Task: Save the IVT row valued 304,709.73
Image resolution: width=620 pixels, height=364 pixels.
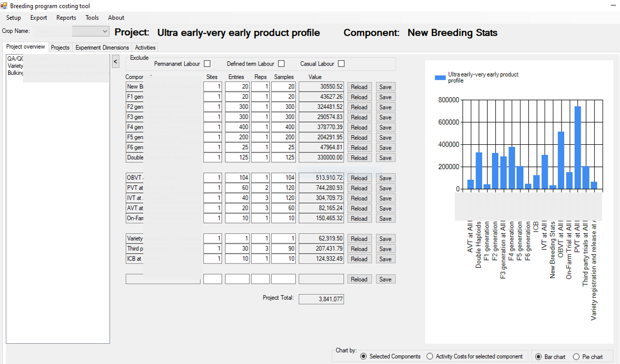Action: (385, 198)
